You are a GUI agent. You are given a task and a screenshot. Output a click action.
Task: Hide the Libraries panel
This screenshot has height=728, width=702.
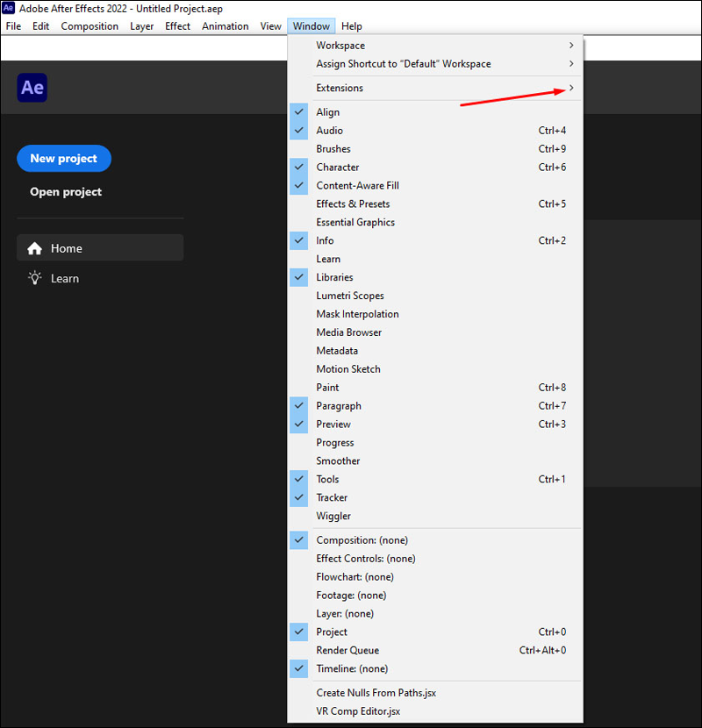click(435, 277)
